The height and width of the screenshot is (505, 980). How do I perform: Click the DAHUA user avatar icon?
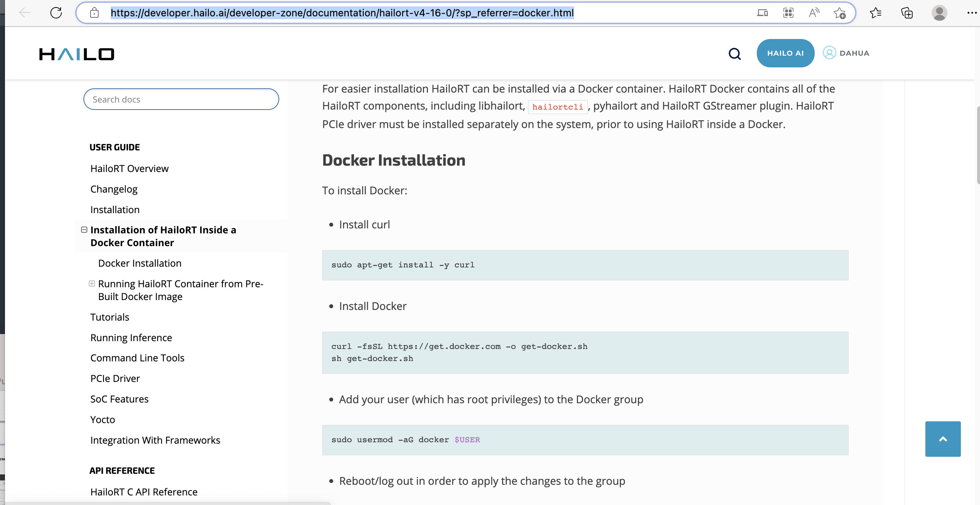click(829, 52)
